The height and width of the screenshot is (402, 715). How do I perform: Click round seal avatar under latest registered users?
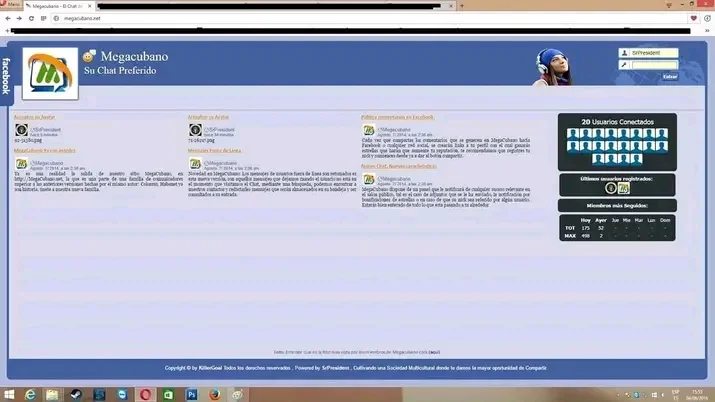(x=611, y=188)
